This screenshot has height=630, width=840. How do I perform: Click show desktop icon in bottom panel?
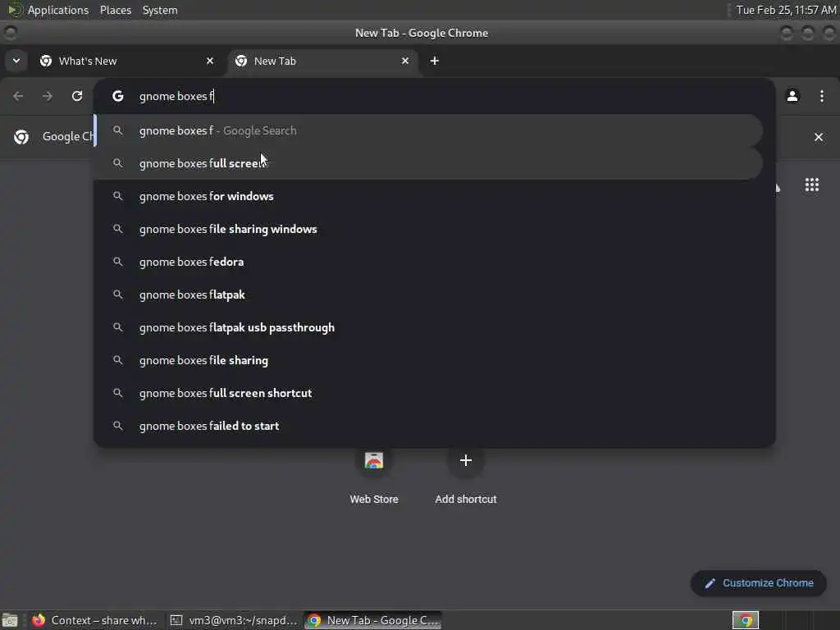click(10, 620)
